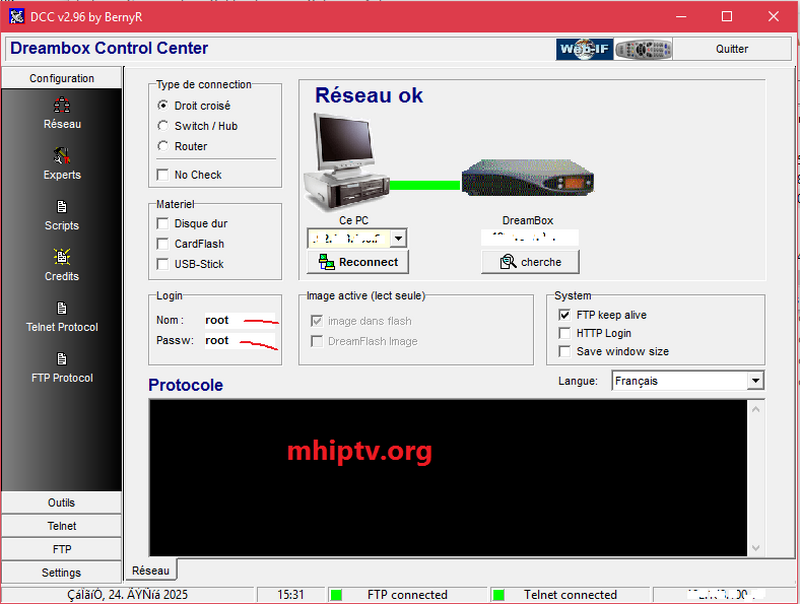
Task: Open the Settings section
Action: (x=62, y=572)
